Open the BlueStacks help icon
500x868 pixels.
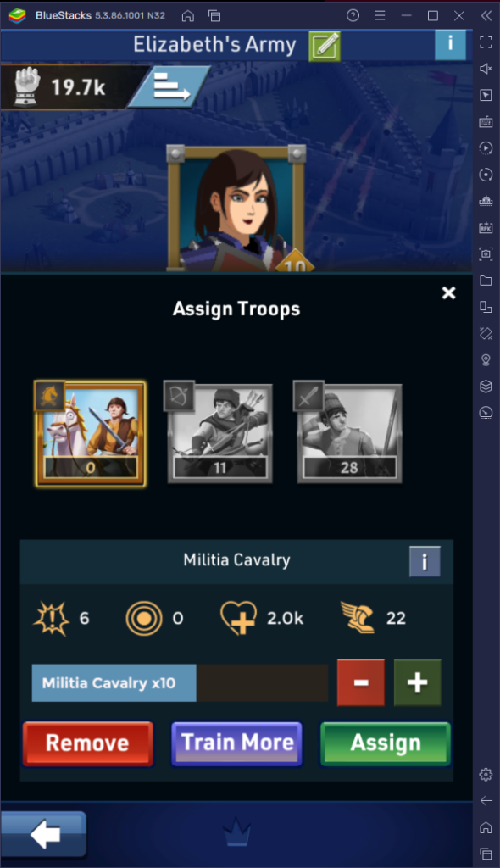click(x=353, y=15)
